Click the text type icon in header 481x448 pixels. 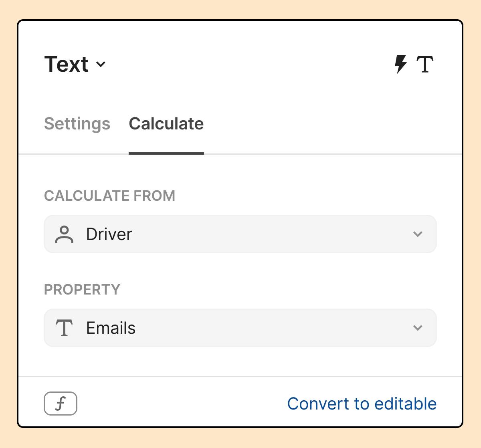[425, 64]
